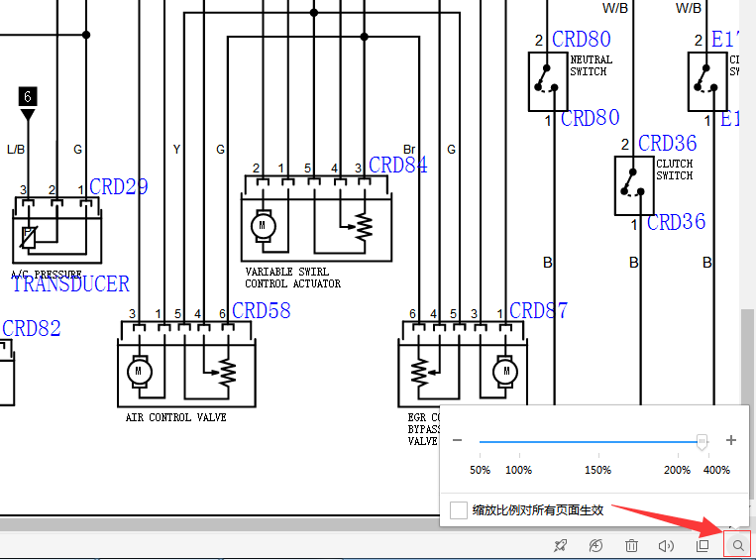The height and width of the screenshot is (560, 756).
Task: Jump zoom to the 200% label
Action: click(677, 470)
